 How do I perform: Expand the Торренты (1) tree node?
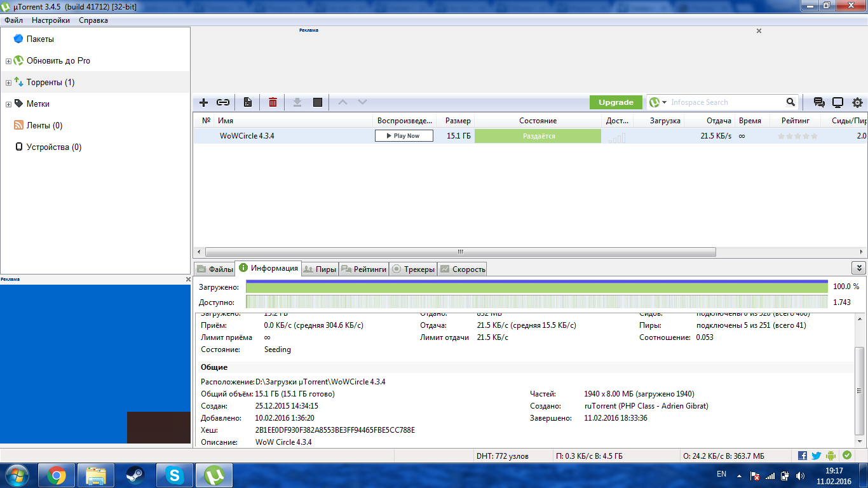tap(8, 83)
